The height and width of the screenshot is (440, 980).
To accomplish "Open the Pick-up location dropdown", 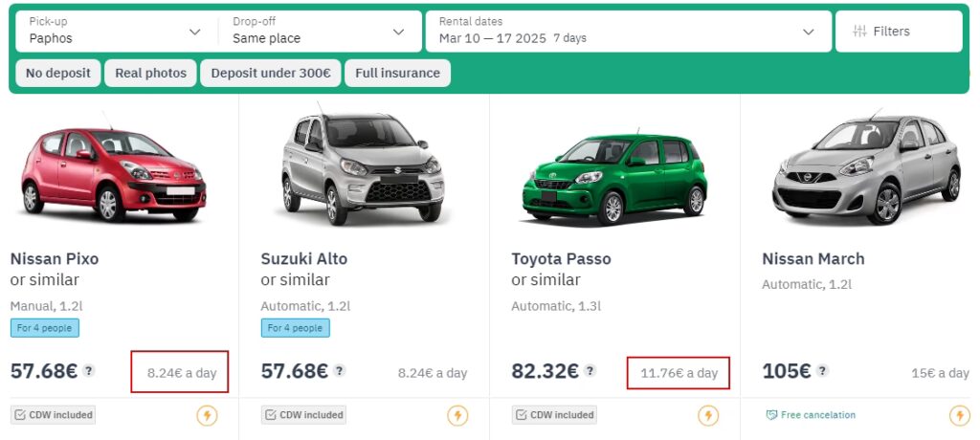I will tap(115, 32).
